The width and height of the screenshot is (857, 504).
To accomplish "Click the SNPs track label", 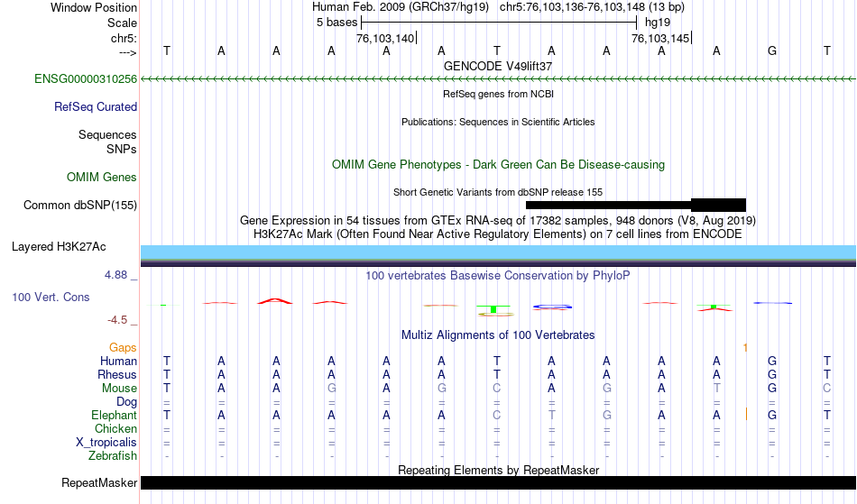I will [x=122, y=149].
